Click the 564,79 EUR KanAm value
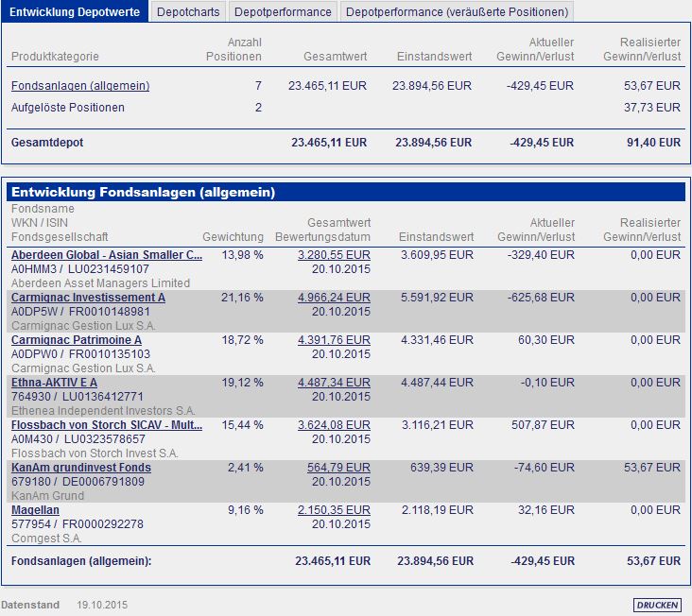692x616 pixels. coord(339,468)
